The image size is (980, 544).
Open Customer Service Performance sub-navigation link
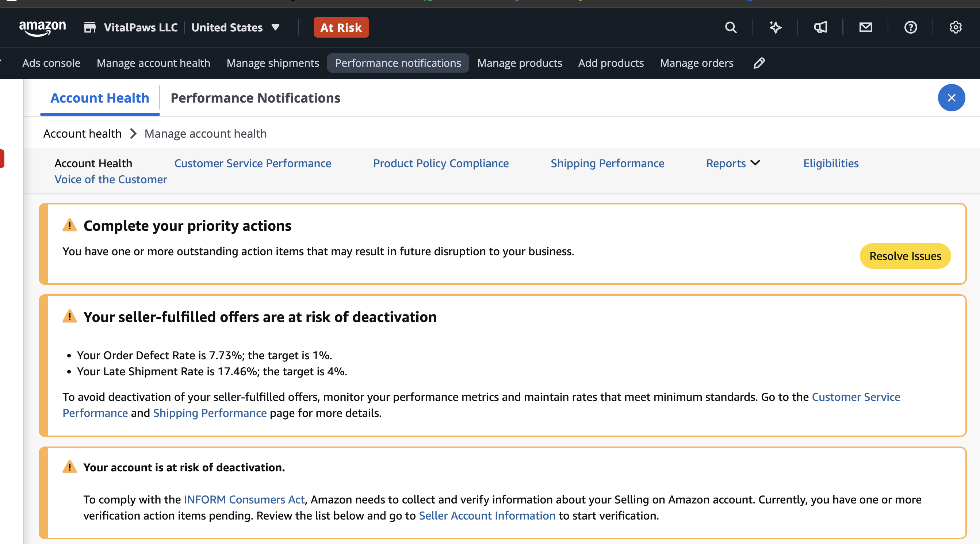(253, 163)
